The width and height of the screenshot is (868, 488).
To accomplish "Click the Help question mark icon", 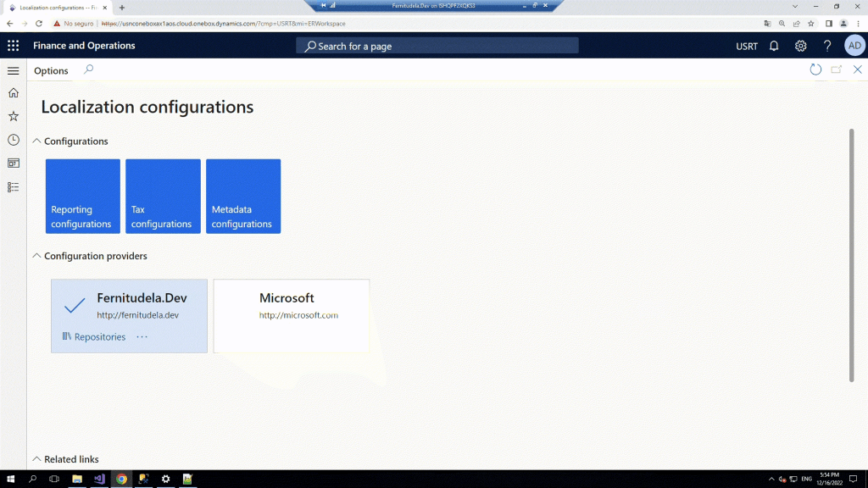I will pos(827,46).
